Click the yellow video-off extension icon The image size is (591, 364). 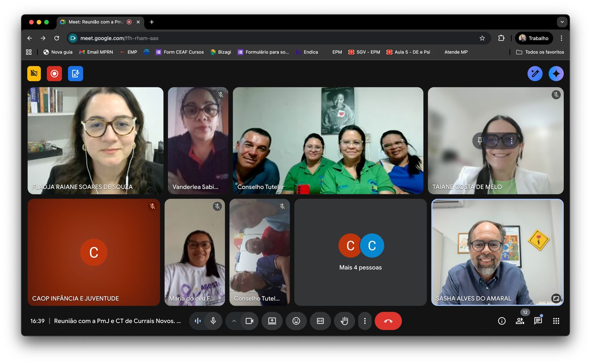34,73
